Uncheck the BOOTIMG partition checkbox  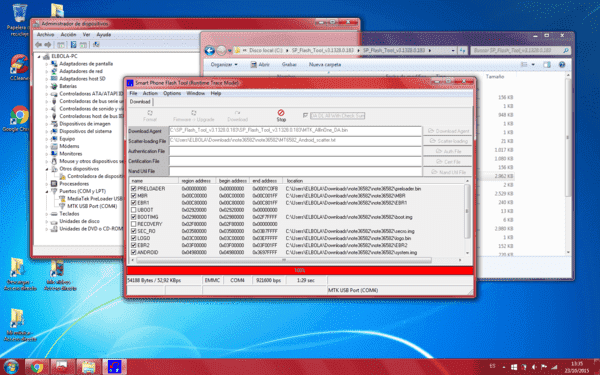coord(134,217)
